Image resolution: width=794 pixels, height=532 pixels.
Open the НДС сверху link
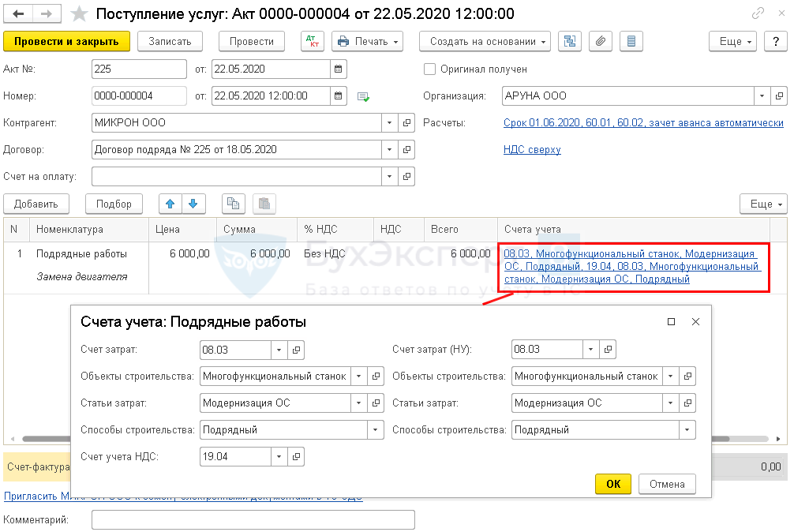click(x=531, y=150)
